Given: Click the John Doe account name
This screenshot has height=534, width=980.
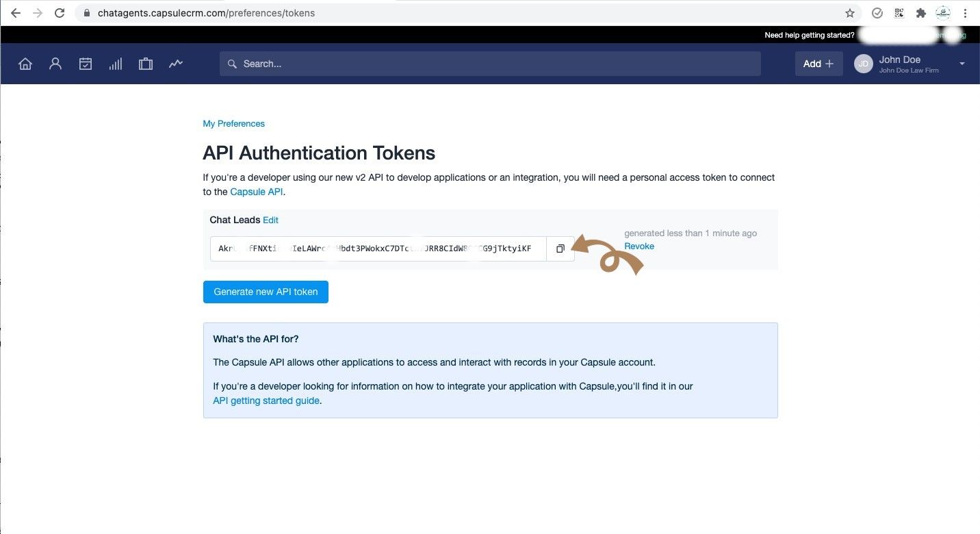Looking at the screenshot, I should tap(899, 60).
